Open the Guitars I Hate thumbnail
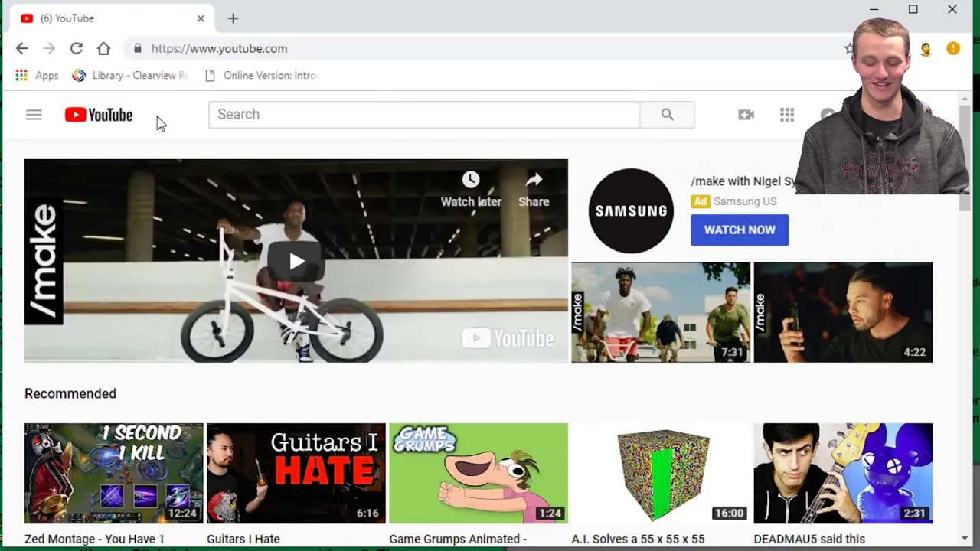The width and height of the screenshot is (980, 551). coord(296,473)
